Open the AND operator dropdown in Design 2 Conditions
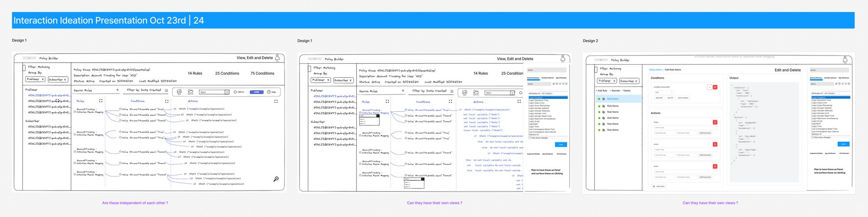The image size is (868, 217). 664,93
